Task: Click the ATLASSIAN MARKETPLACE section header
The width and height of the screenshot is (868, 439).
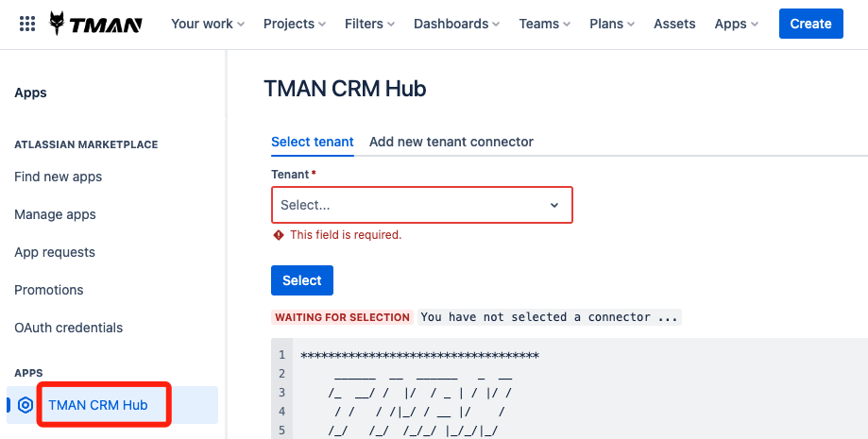Action: point(86,144)
